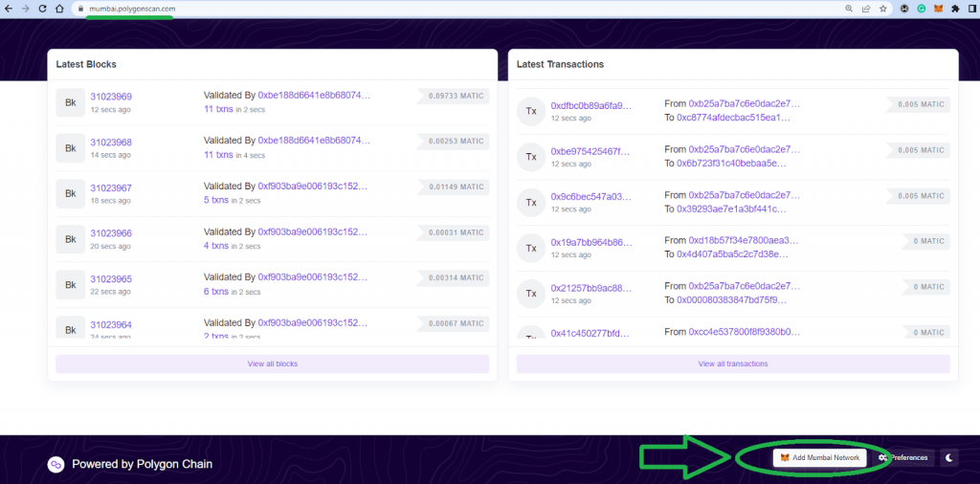The width and height of the screenshot is (980, 484).
Task: Open recipient address 0x4d407a5ba5c2c7d38e
Action: [732, 254]
